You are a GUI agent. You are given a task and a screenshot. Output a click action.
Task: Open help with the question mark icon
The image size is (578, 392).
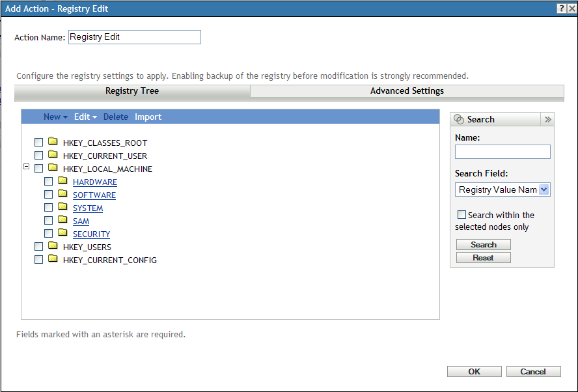tap(562, 8)
